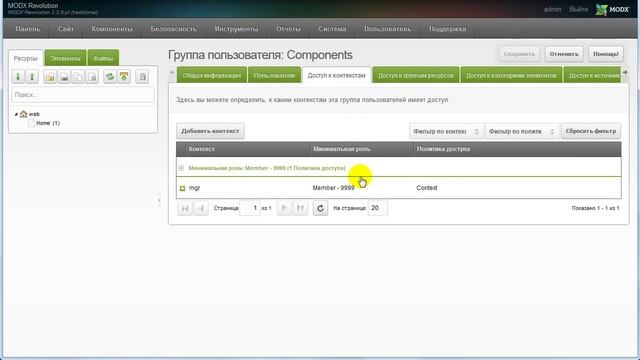Viewport: 640px width, 360px height.
Task: Collapse the web context tree node
Action: (x=16, y=114)
